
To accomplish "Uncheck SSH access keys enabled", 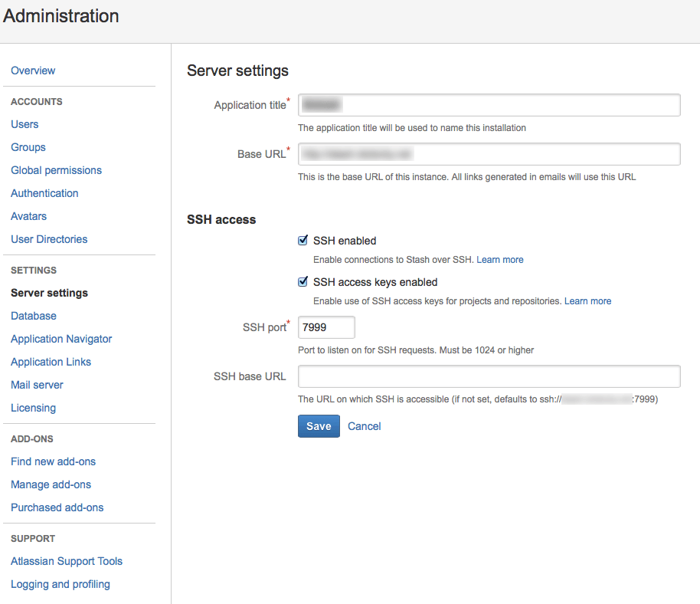I will 303,282.
